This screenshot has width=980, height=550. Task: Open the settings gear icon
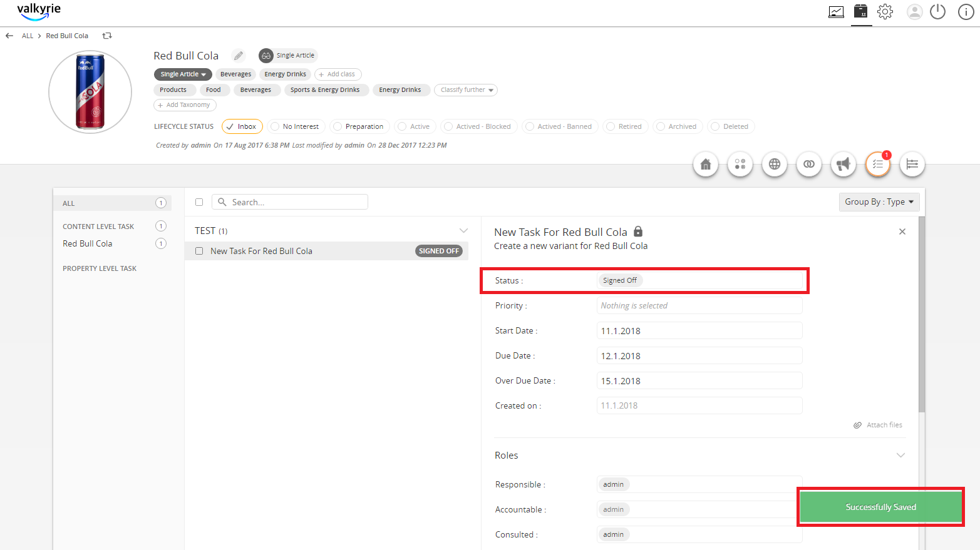tap(885, 12)
